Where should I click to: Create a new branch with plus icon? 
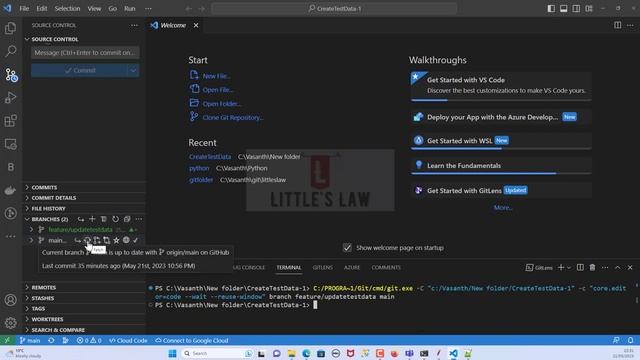point(92,219)
